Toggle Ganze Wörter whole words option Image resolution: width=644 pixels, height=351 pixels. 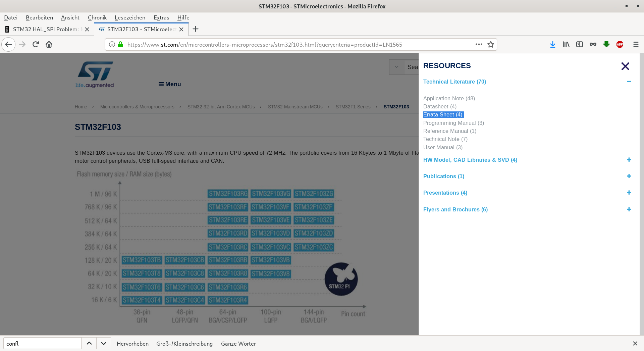click(238, 344)
